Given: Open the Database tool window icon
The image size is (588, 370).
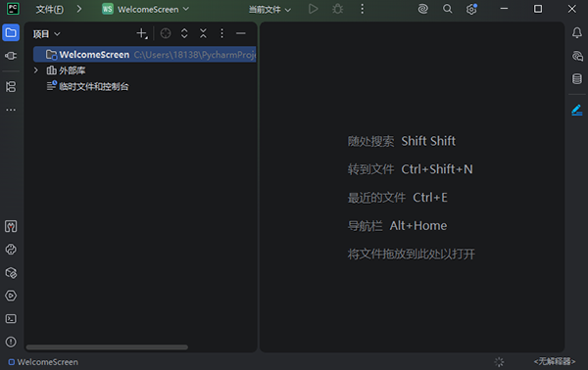Looking at the screenshot, I should click(577, 79).
